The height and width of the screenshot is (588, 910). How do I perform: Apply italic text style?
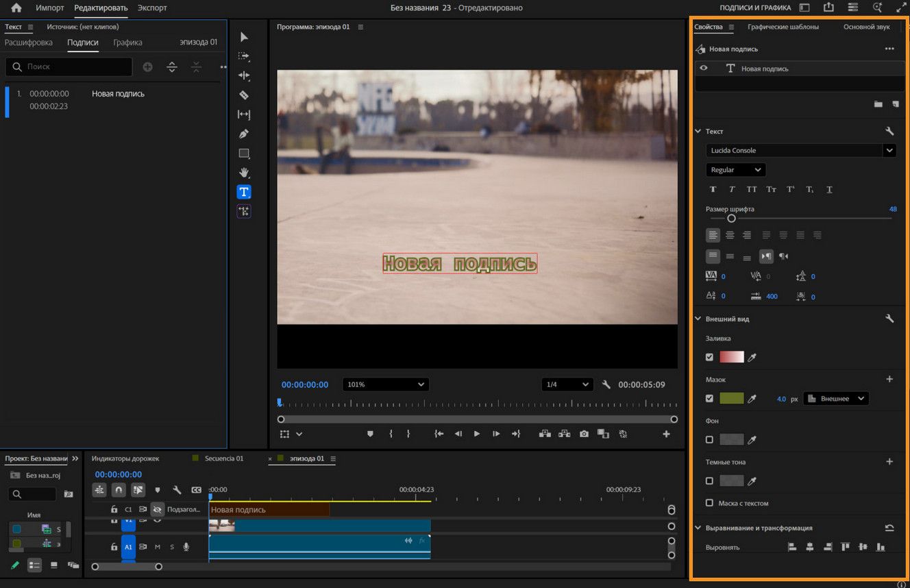click(732, 189)
